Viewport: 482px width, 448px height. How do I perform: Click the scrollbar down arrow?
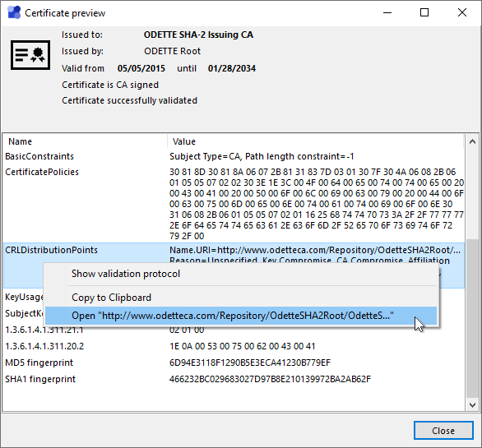point(473,405)
